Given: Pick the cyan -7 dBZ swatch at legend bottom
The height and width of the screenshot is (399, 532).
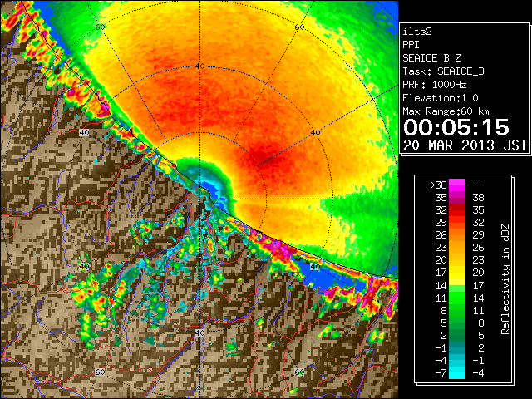Looking at the screenshot, I should [x=457, y=373].
